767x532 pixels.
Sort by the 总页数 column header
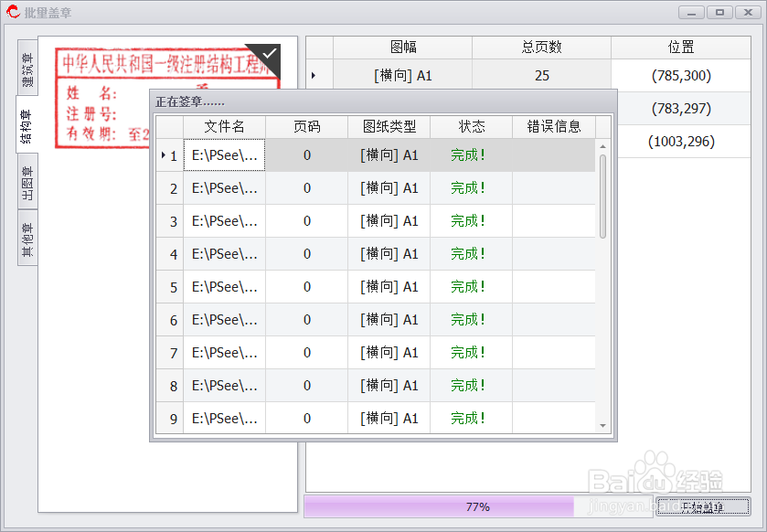click(541, 48)
